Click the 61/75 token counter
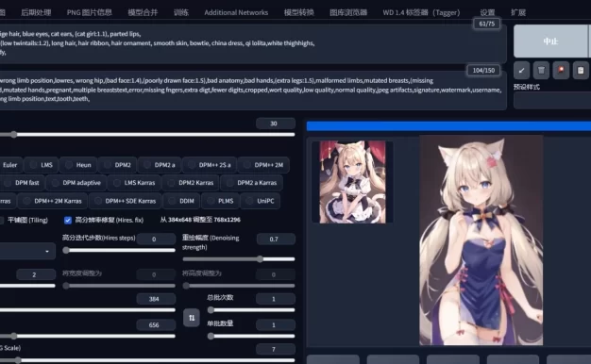The image size is (591, 364). tap(486, 24)
